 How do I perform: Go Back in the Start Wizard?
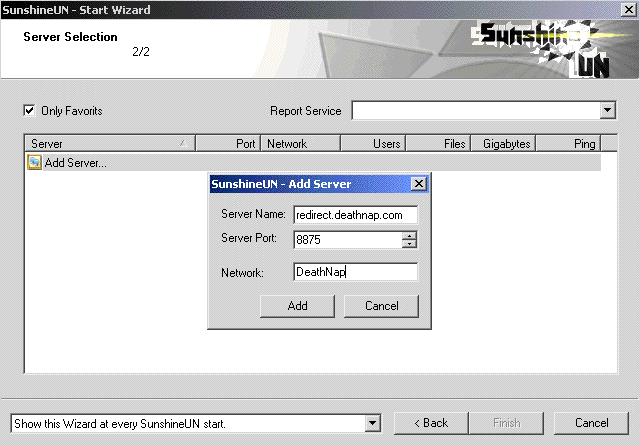(431, 423)
